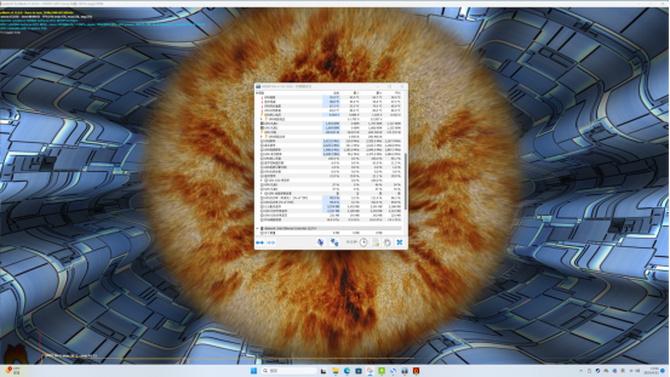Screen dimensions: 670x377
Task: Open the red FurMark icon on the taskbar
Action: tap(416, 371)
